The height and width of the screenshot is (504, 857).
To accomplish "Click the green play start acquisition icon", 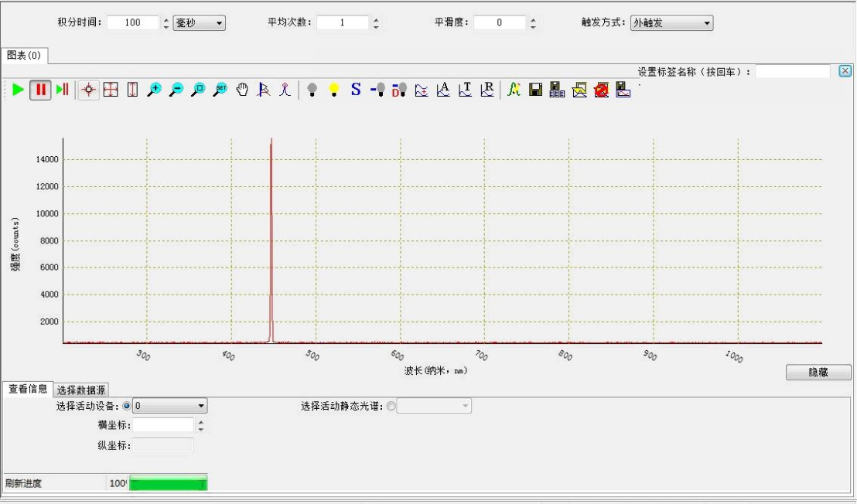I will (18, 90).
